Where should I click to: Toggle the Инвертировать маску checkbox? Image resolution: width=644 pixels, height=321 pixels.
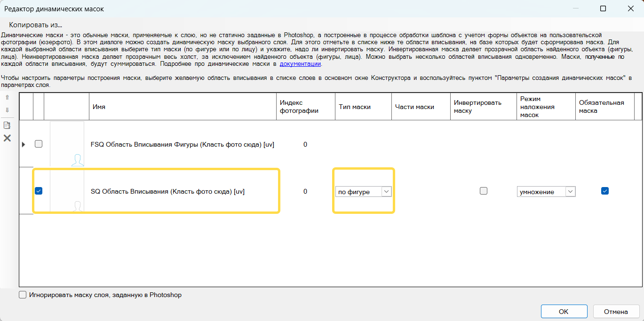coord(483,191)
